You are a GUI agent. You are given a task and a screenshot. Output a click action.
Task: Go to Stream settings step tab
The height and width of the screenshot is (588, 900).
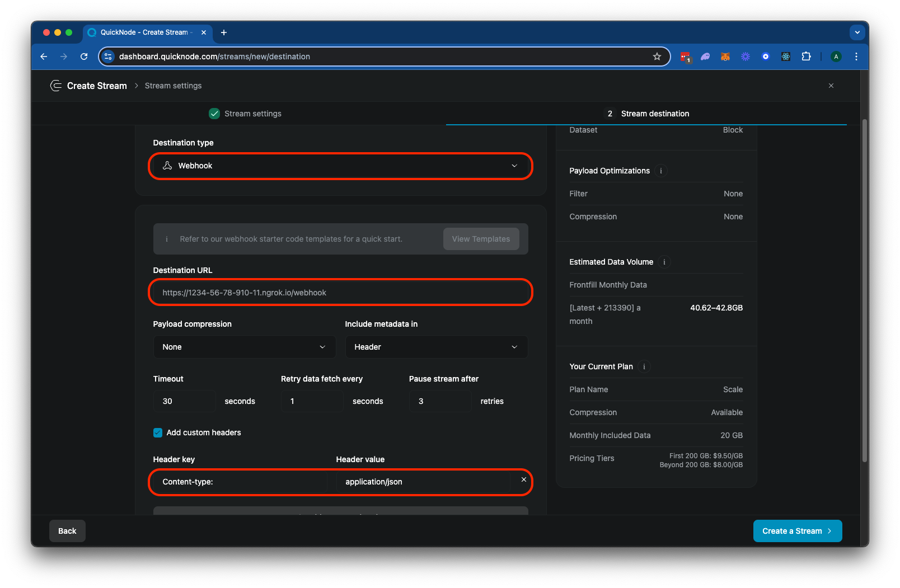[245, 114]
